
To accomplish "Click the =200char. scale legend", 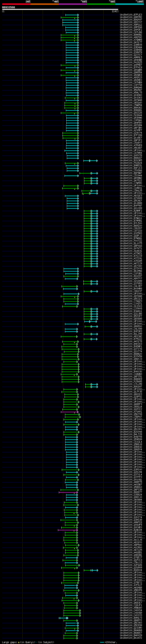I will [x=108, y=642].
